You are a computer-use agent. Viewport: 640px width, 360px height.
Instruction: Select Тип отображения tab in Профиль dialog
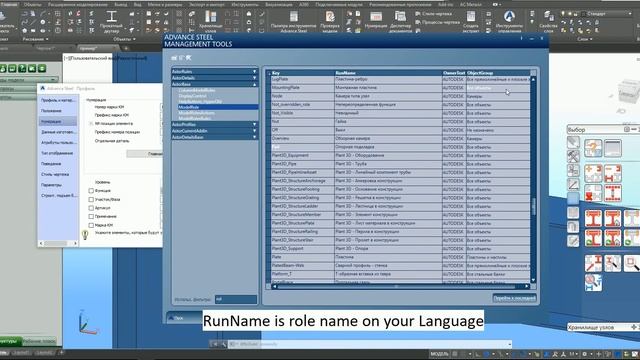tap(58, 153)
